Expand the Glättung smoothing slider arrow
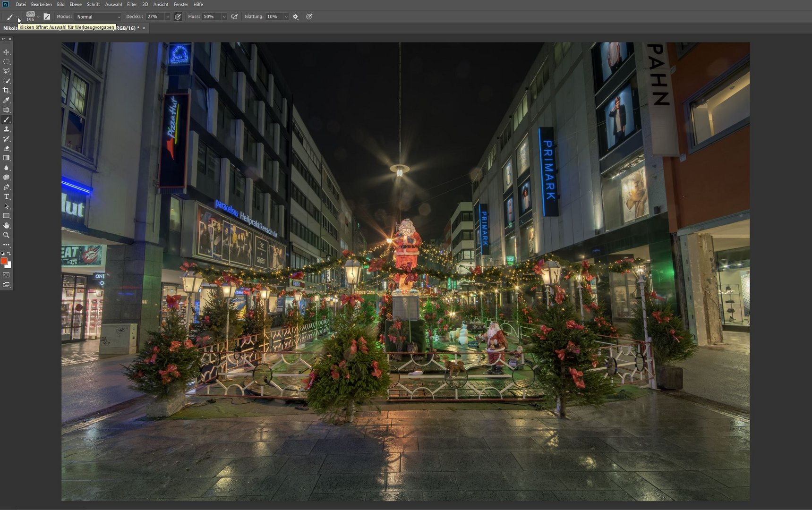Image resolution: width=812 pixels, height=510 pixels. click(286, 17)
